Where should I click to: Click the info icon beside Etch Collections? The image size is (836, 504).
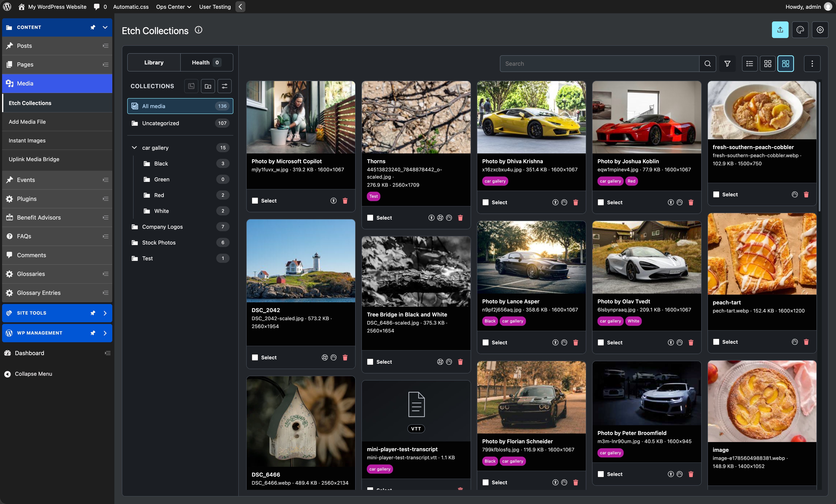pyautogui.click(x=198, y=30)
